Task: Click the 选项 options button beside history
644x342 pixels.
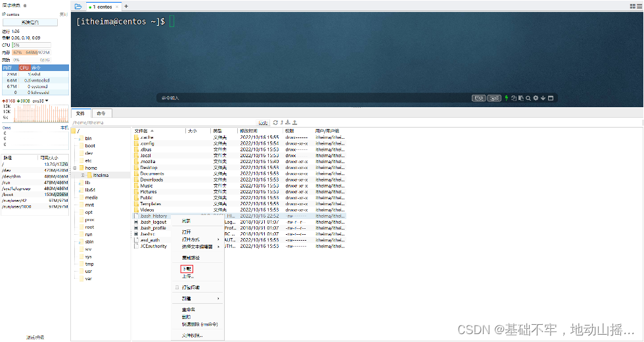Action: pyautogui.click(x=494, y=98)
